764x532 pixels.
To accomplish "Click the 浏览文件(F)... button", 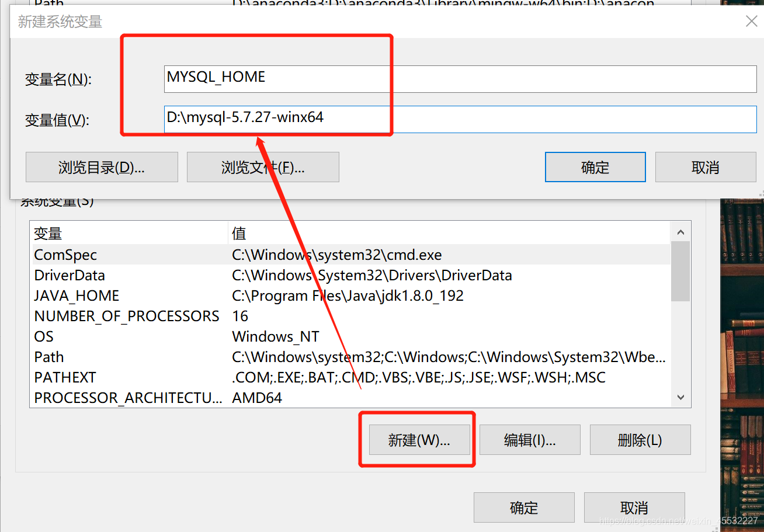I will 263,168.
